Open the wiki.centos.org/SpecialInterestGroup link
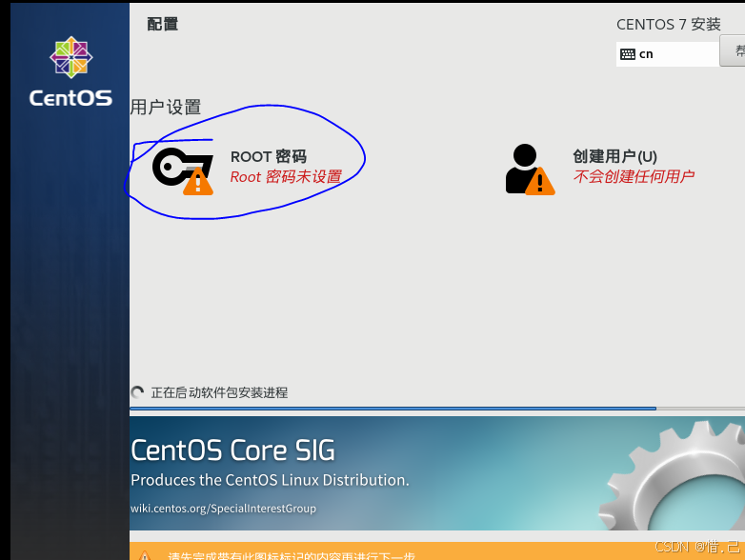This screenshot has width=745, height=560. coord(223,509)
